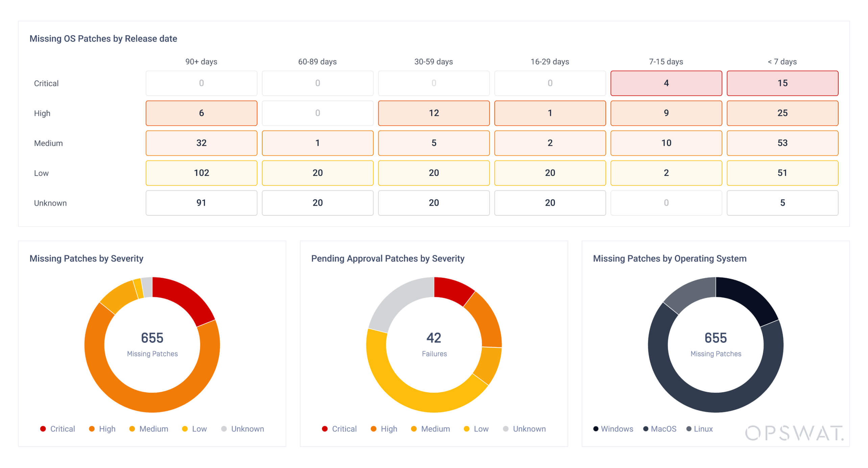The image size is (868, 468).
Task: Open the Medium under 7 days cell showing 53
Action: pyautogui.click(x=782, y=143)
